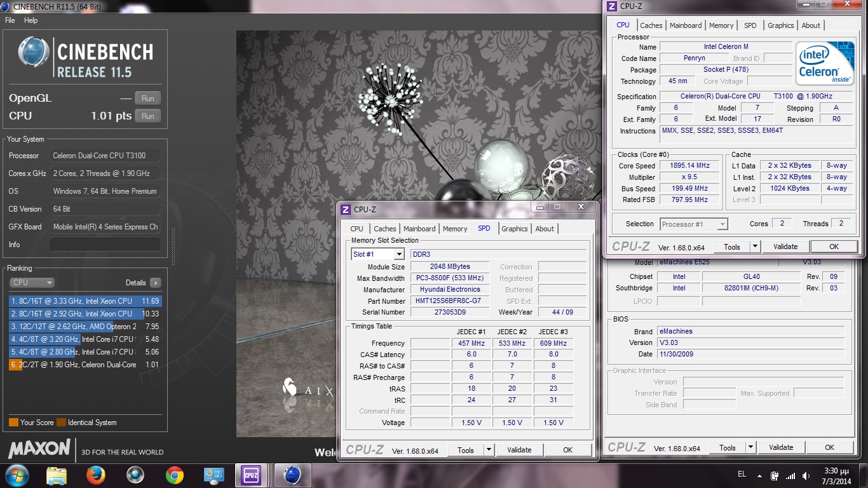
Task: Click the 82801IM (ICH9-M) southbridge field
Action: (751, 288)
